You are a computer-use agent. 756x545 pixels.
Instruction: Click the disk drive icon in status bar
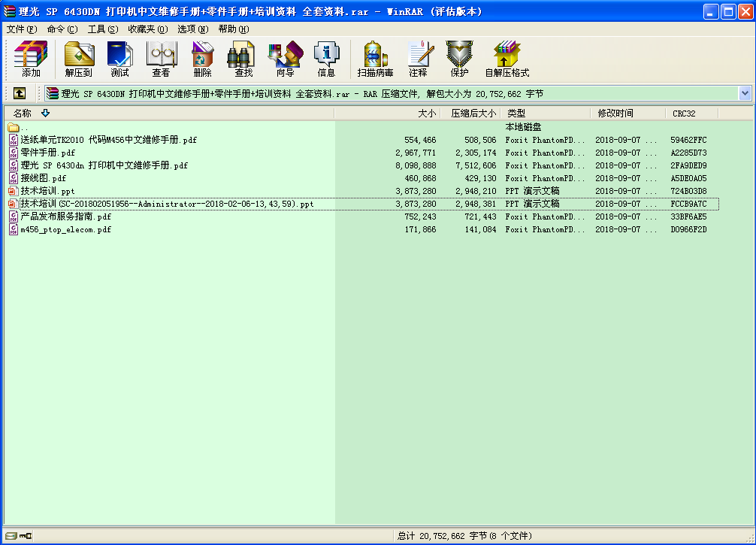11,536
